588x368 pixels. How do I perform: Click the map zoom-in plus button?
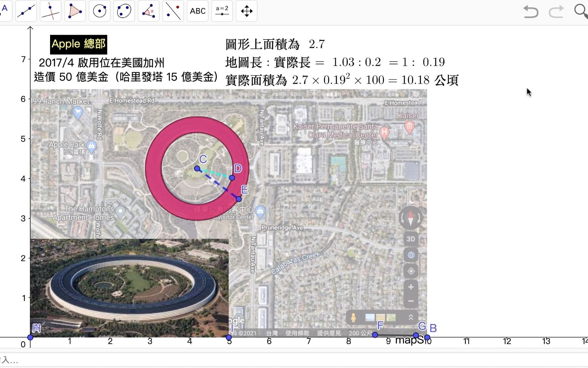point(411,287)
